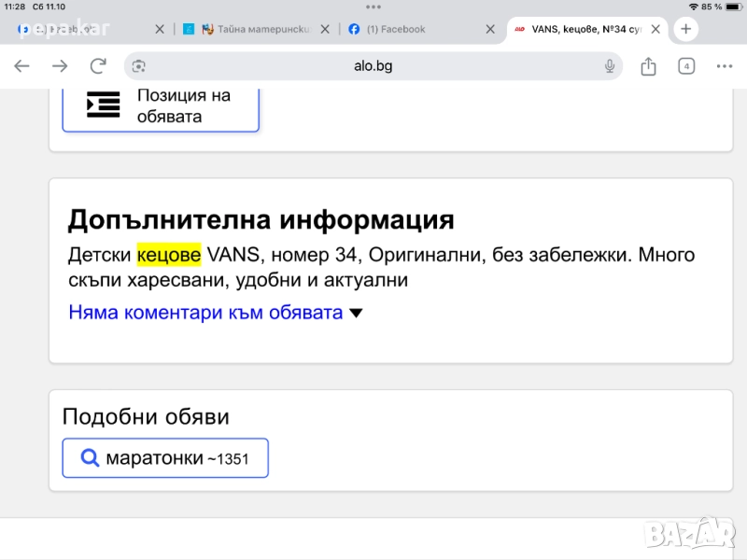Tap the alo.bg address field

tap(373, 66)
